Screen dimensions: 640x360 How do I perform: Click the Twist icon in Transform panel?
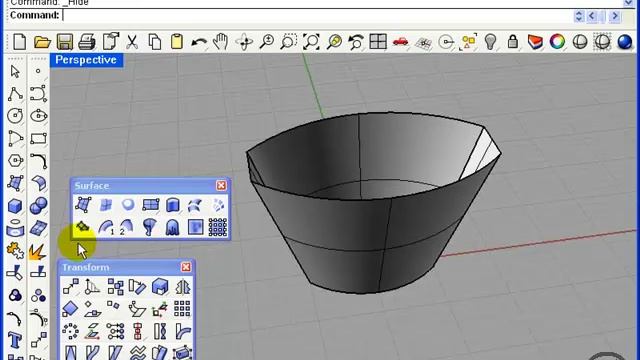pos(160,331)
